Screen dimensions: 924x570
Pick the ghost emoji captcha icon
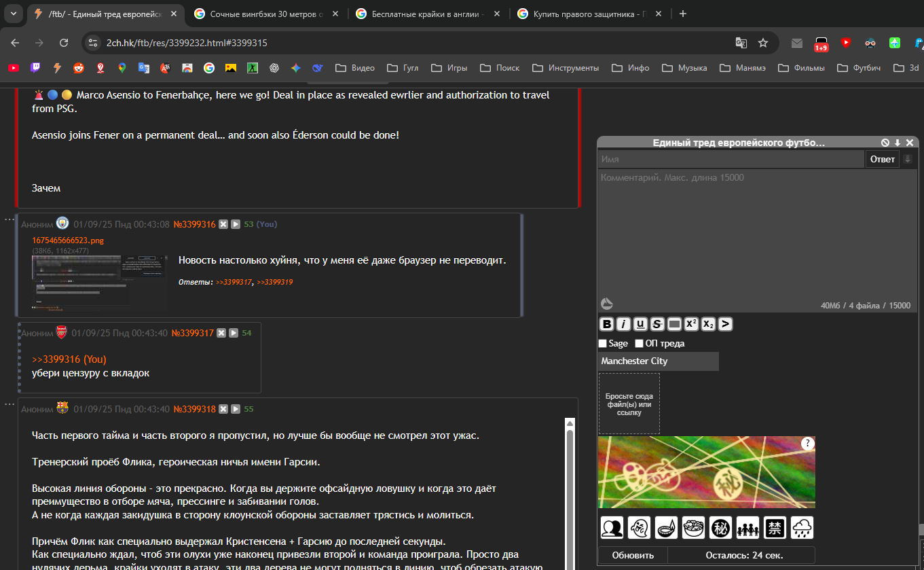click(x=639, y=528)
